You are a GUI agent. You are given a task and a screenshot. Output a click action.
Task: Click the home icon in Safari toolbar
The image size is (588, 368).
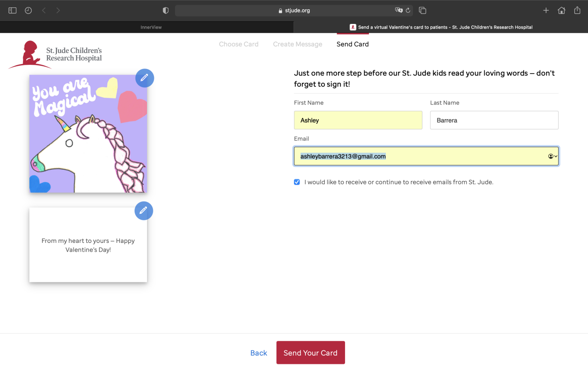[x=561, y=10]
